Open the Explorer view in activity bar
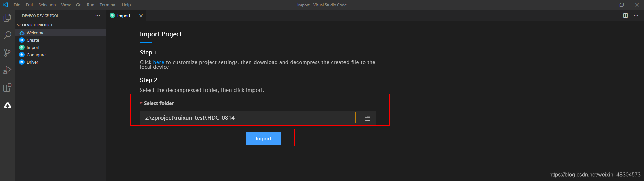The width and height of the screenshot is (644, 181). pyautogui.click(x=7, y=17)
